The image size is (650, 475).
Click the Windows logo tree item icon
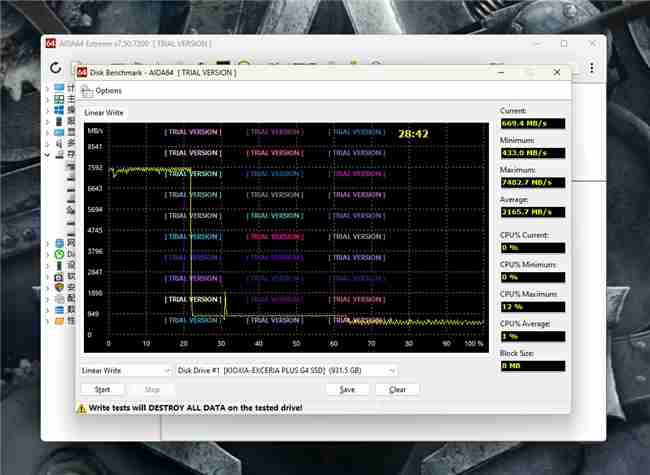coord(58,111)
